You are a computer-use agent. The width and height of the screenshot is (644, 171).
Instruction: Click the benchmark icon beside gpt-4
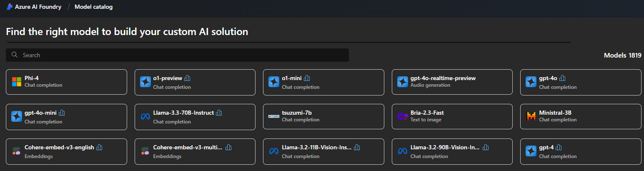click(x=559, y=147)
